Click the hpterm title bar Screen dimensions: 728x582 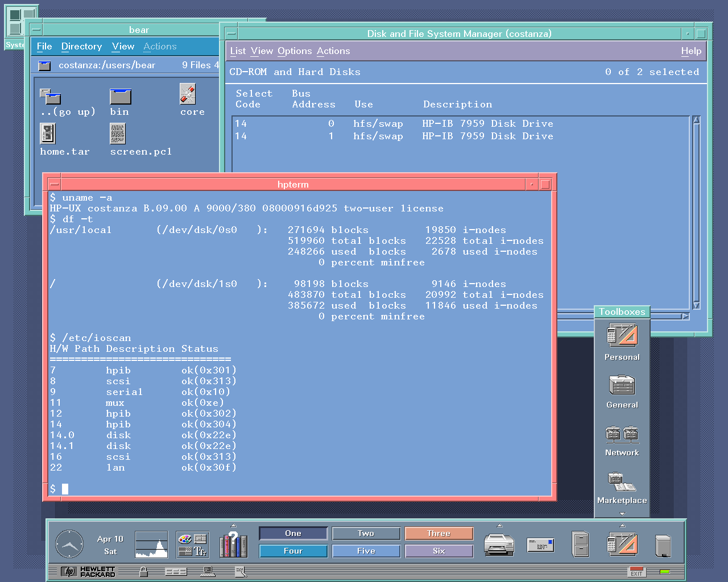coord(293,184)
